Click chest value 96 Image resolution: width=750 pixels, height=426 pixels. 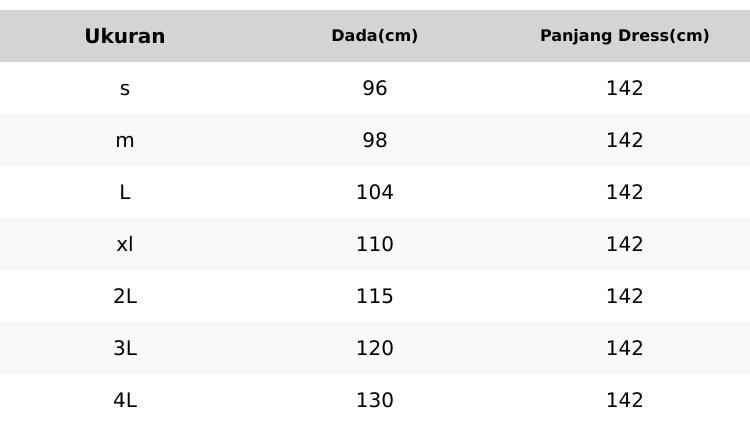click(375, 88)
